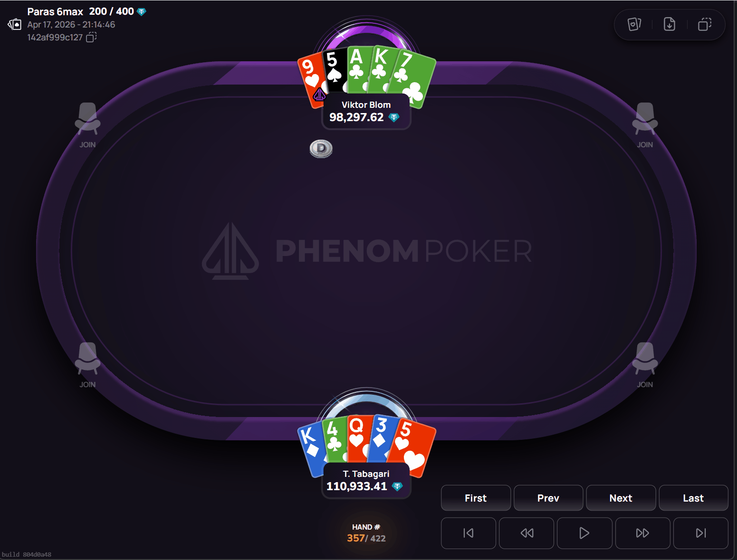Join the upper-right empty seat

(645, 125)
